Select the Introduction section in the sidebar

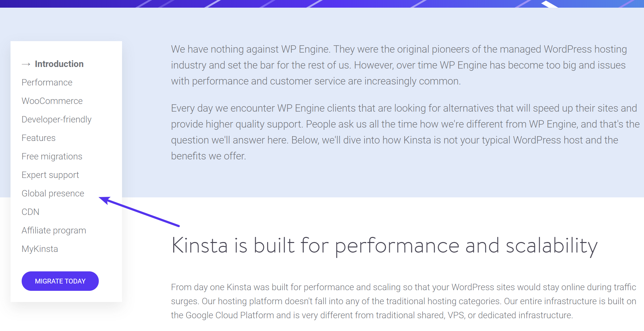coord(59,64)
